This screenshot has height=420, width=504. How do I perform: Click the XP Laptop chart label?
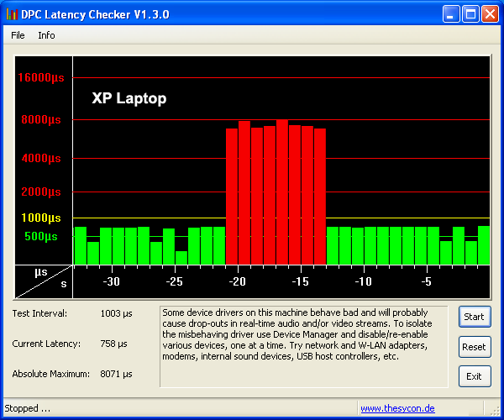click(129, 98)
